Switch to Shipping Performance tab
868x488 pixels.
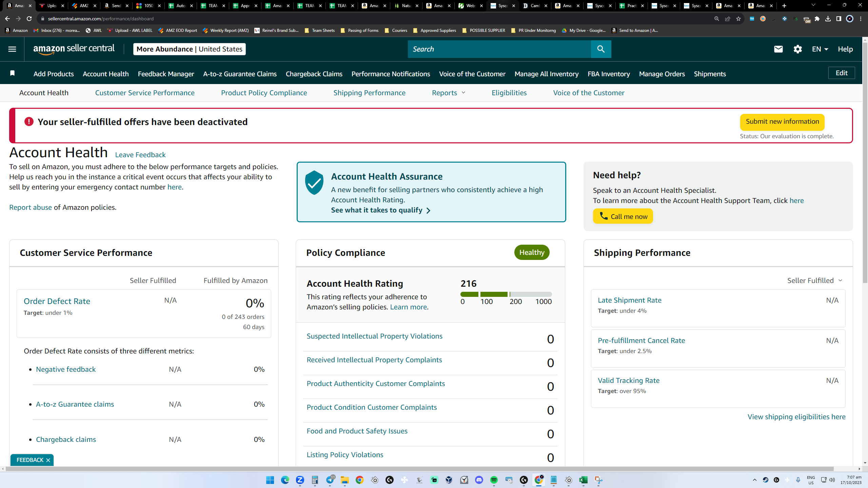point(369,93)
